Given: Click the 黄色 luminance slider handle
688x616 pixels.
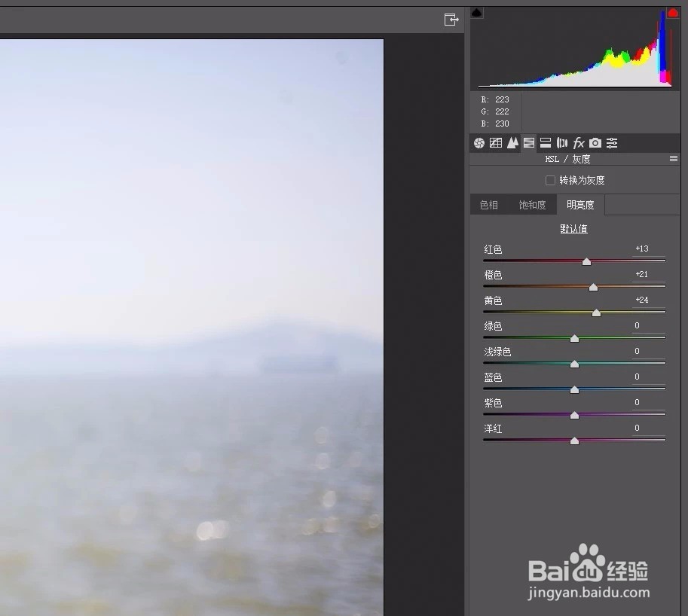Looking at the screenshot, I should click(596, 313).
